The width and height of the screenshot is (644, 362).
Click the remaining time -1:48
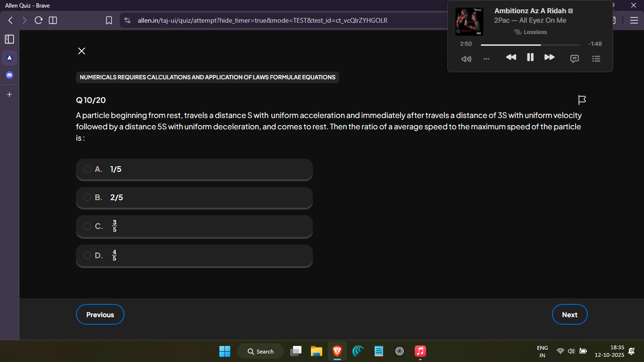(595, 44)
